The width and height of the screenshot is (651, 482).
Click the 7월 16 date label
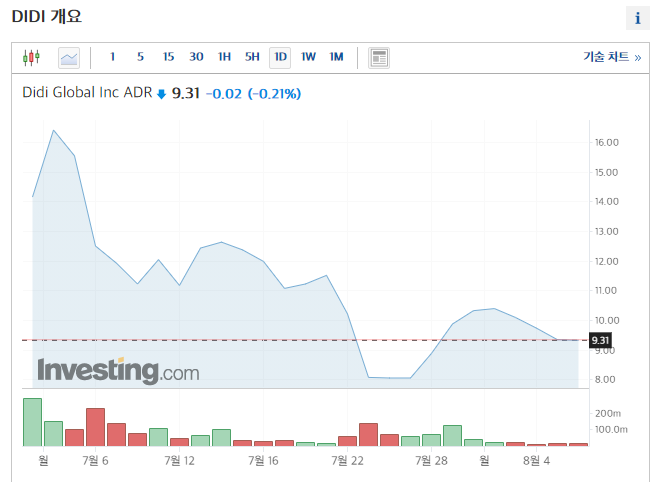pos(263,460)
